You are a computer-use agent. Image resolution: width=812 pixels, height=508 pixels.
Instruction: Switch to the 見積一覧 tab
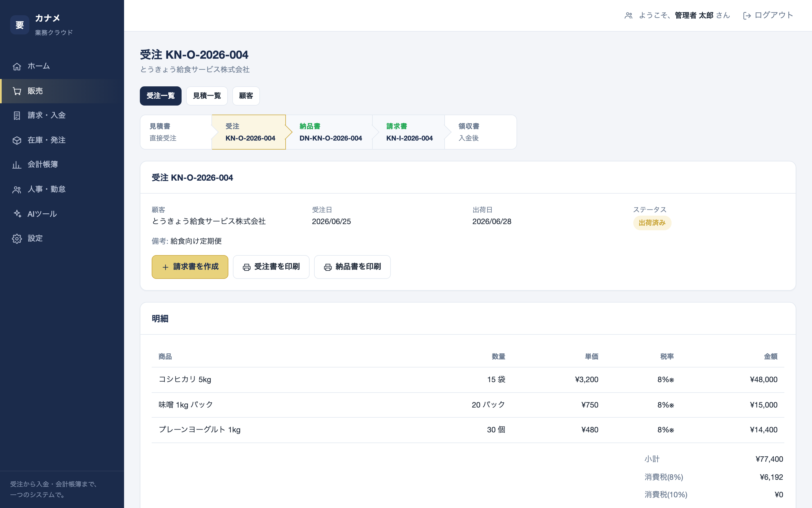tap(207, 96)
